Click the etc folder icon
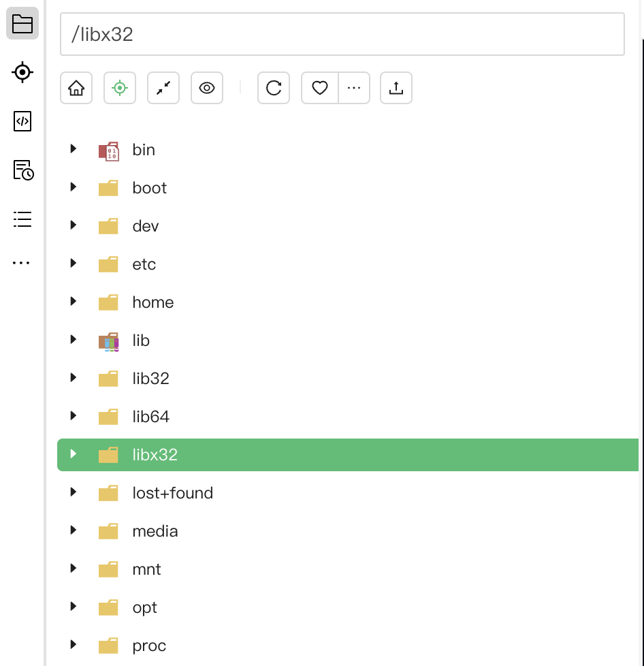644x666 pixels. point(108,265)
